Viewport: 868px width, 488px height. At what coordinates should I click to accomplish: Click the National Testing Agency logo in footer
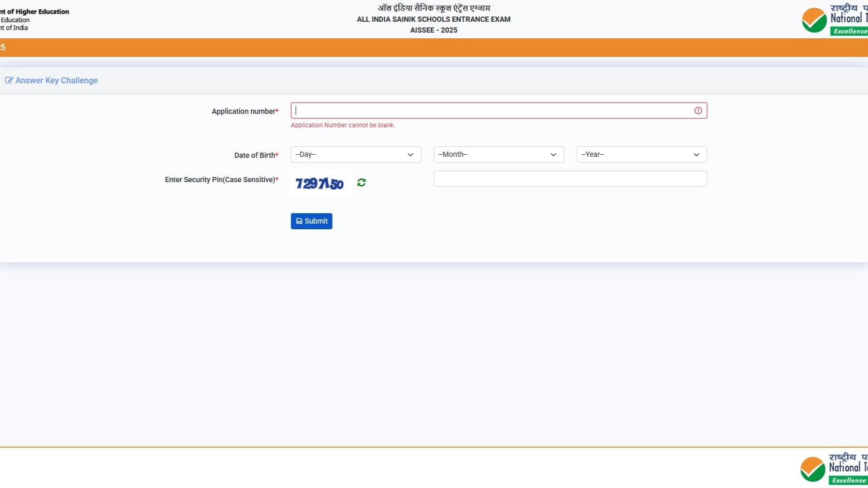pyautogui.click(x=833, y=469)
